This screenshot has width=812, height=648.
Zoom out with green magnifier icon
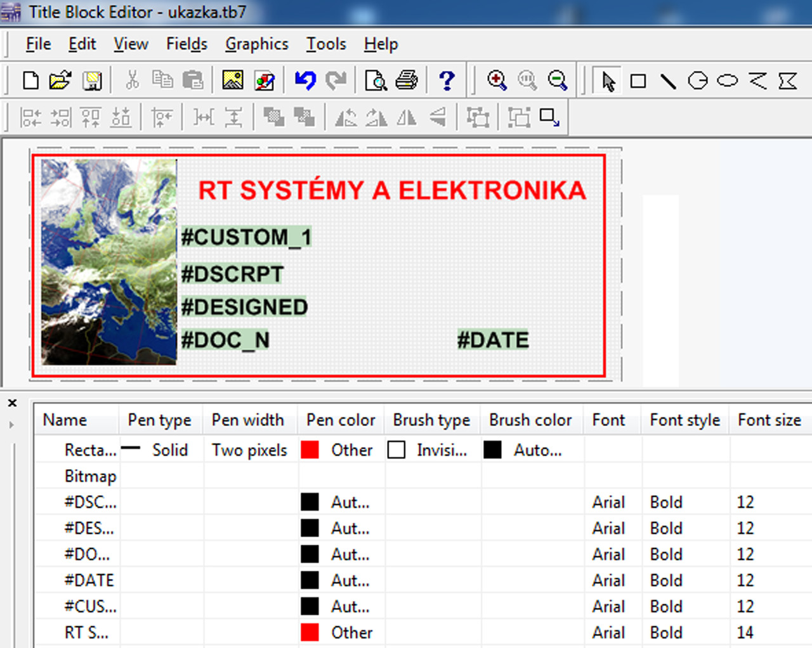558,81
